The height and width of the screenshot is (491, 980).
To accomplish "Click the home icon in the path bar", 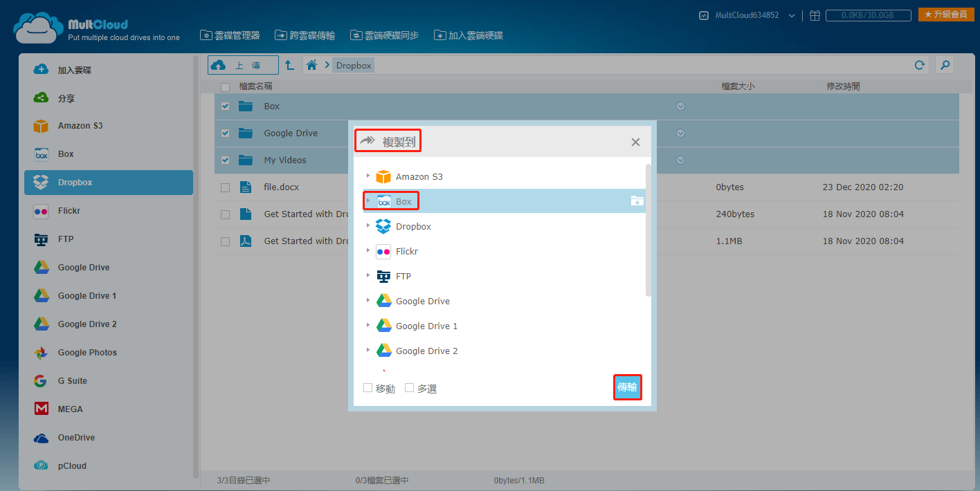I will point(311,65).
